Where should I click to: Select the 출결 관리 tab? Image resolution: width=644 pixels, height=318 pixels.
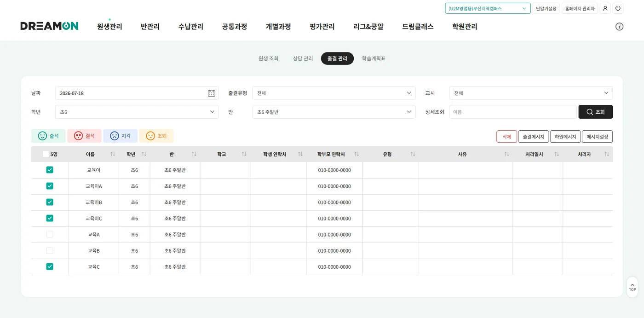pos(337,58)
